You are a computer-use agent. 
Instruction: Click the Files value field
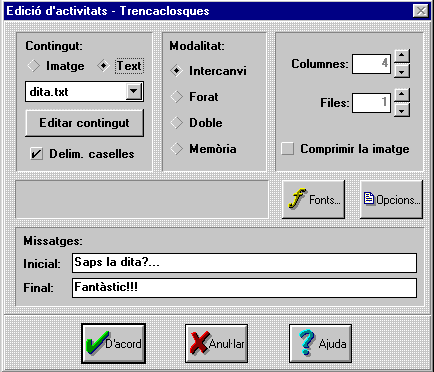click(371, 103)
